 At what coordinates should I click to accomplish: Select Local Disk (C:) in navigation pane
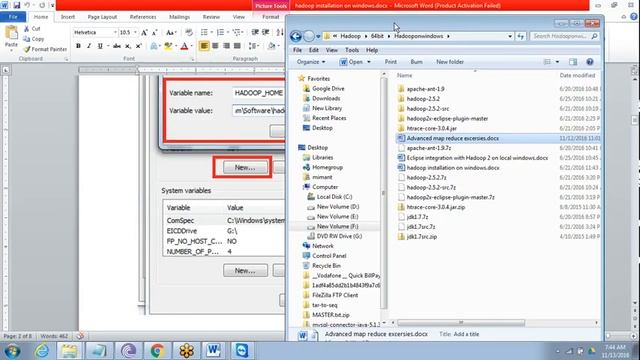point(334,197)
